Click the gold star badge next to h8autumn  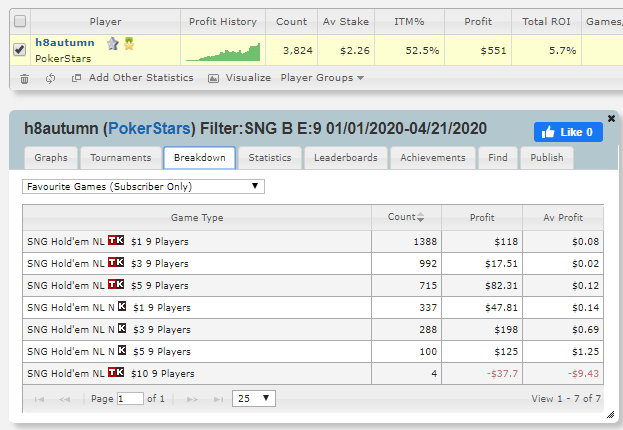point(129,43)
